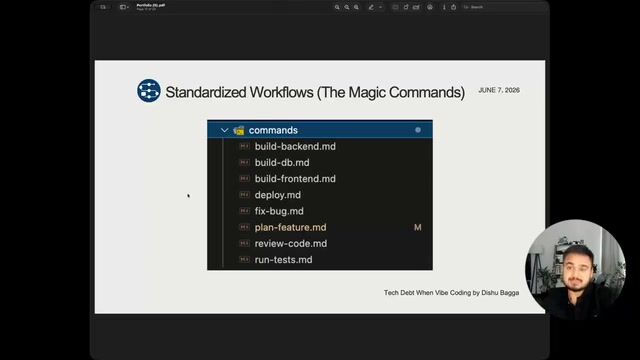Screen dimensions: 640x360
Task: Click the rotate page icon
Action: (x=406, y=7)
